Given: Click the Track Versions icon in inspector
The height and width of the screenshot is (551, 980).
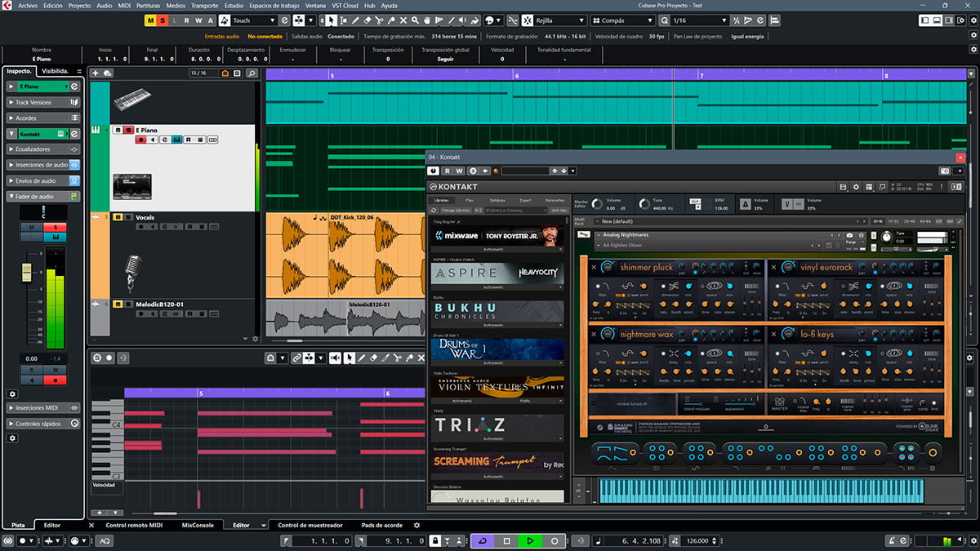Looking at the screenshot, I should click(x=74, y=102).
